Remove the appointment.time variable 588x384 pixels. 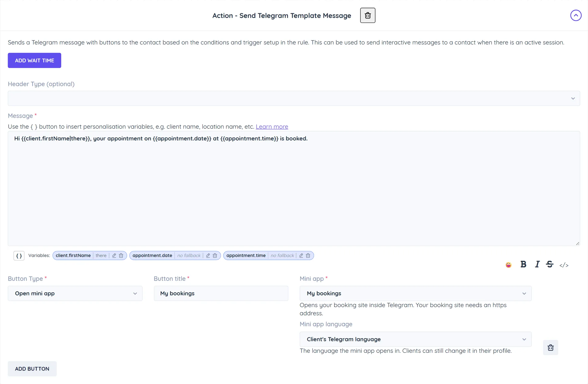[308, 256]
